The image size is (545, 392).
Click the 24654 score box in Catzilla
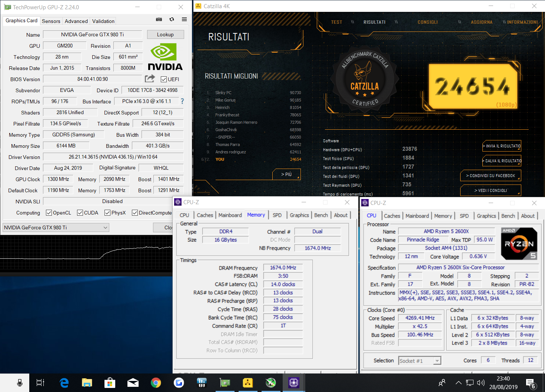473,86
